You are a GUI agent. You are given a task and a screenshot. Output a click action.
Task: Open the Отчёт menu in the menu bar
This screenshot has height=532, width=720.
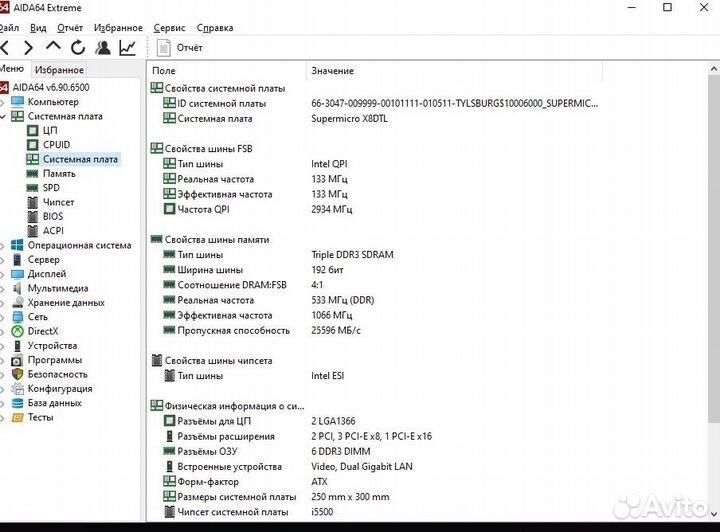(x=70, y=28)
